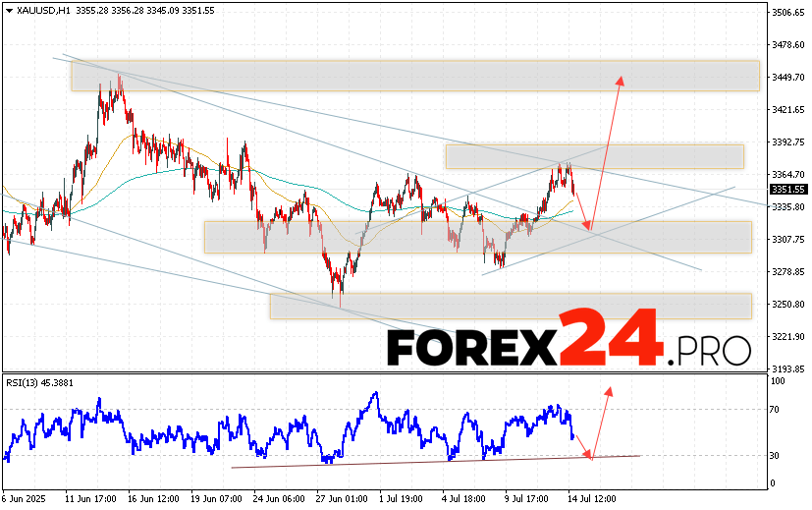Select the red downward arrowhead at RSI level 30

click(x=591, y=454)
